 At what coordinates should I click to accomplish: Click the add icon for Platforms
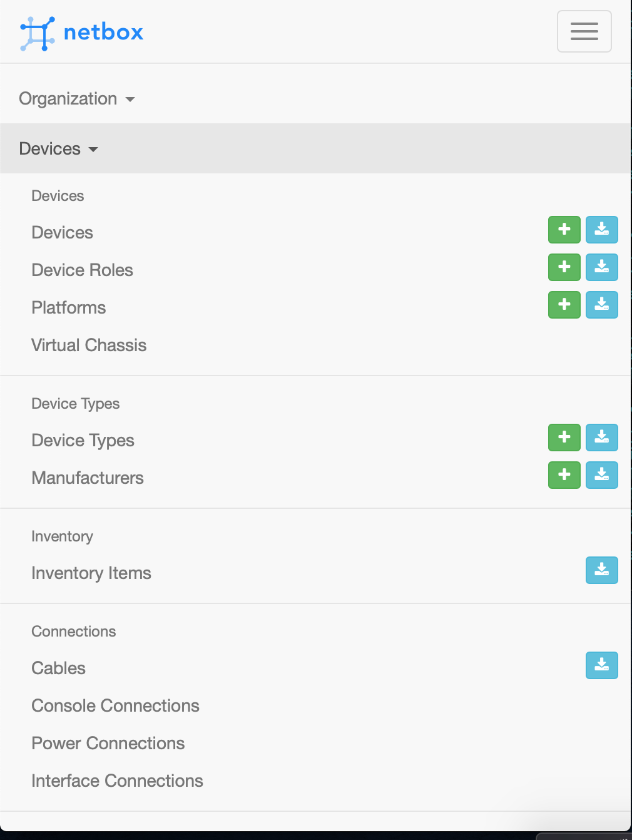click(x=564, y=305)
